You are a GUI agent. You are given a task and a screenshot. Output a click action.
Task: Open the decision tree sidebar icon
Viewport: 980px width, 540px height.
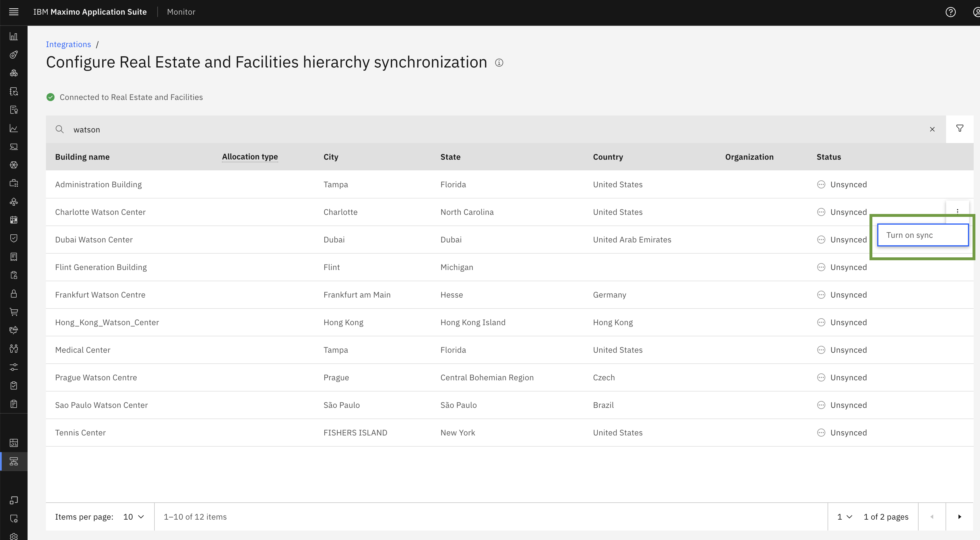(x=14, y=202)
